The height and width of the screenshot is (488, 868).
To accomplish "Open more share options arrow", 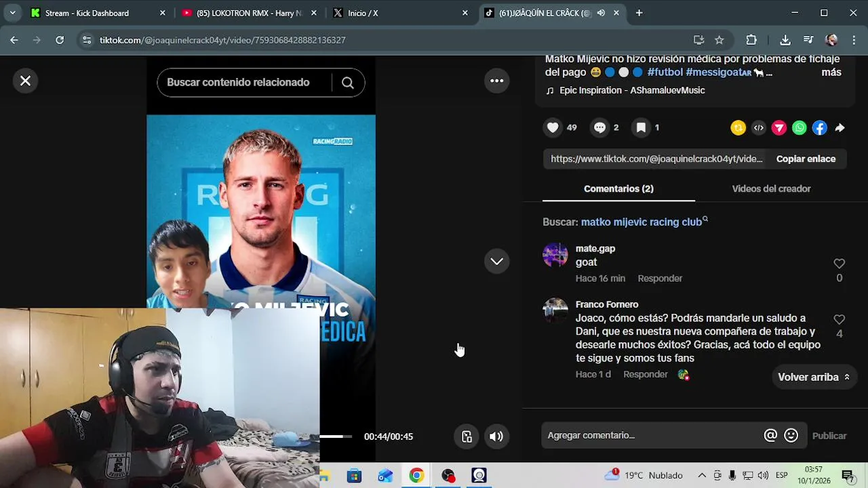I will click(x=840, y=127).
